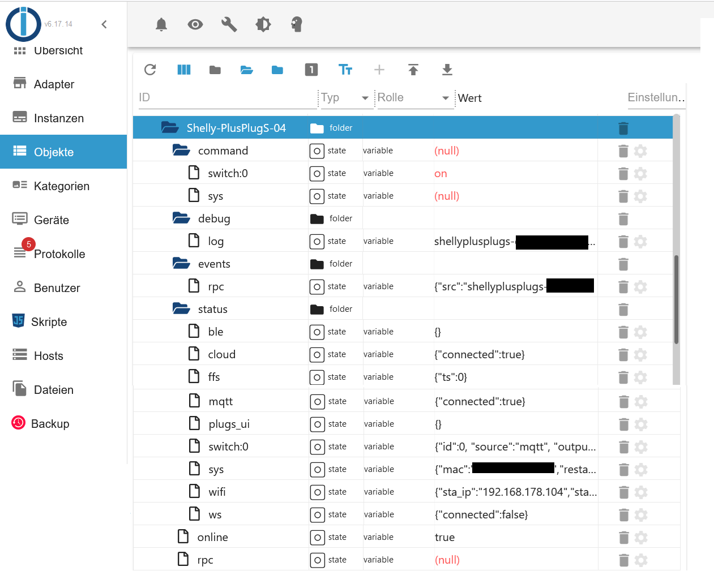
Task: Open the Rolle filter dropdown
Action: 446,98
